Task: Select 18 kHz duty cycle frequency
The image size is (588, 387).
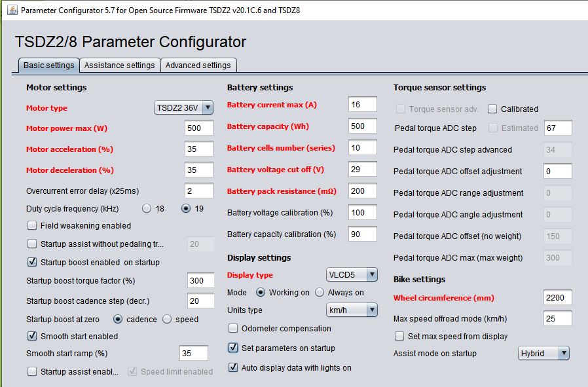Action: [x=146, y=209]
